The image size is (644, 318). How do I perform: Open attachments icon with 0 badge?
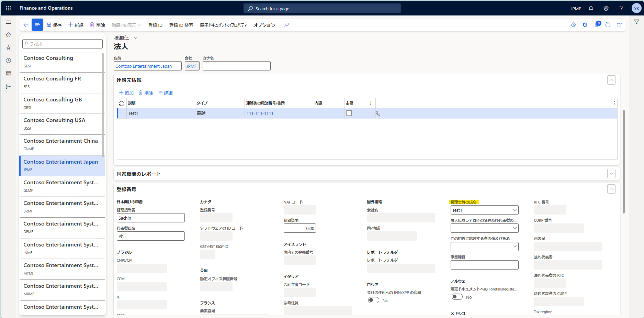(x=597, y=24)
